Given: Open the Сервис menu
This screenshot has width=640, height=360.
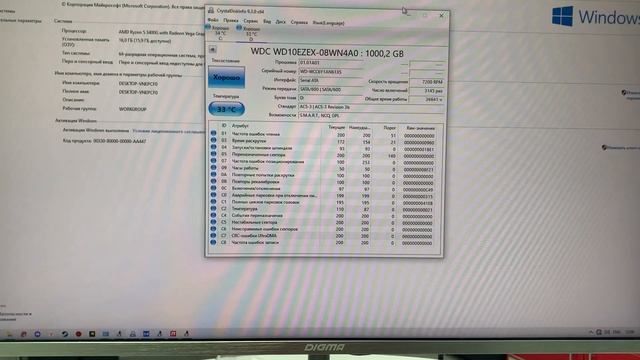Looking at the screenshot, I should (x=251, y=21).
